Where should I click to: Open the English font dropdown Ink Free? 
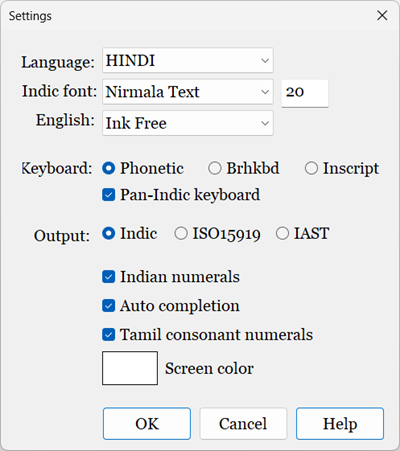(x=188, y=123)
